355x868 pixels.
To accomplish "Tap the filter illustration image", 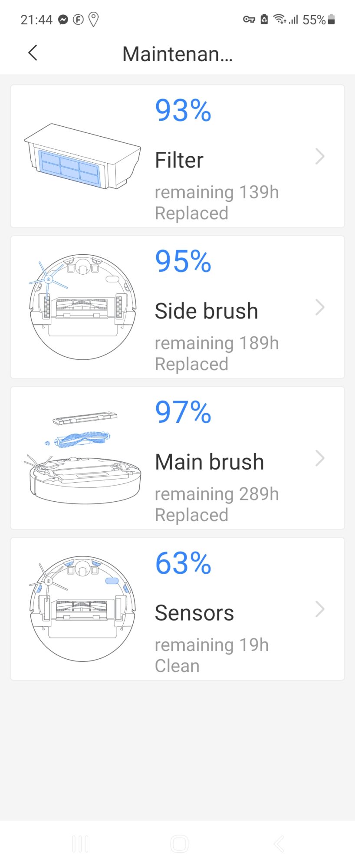I will point(82,156).
